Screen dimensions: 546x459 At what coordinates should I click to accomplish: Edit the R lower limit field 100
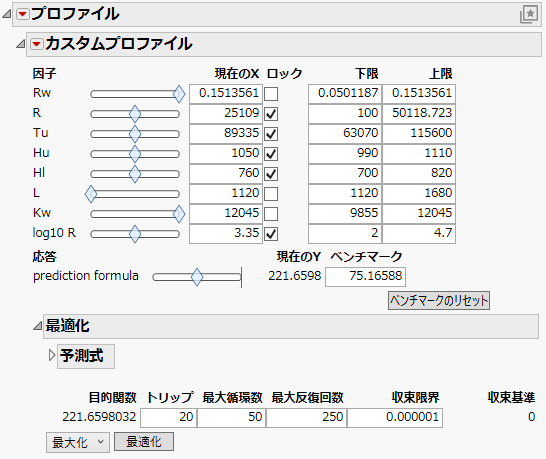click(x=345, y=114)
